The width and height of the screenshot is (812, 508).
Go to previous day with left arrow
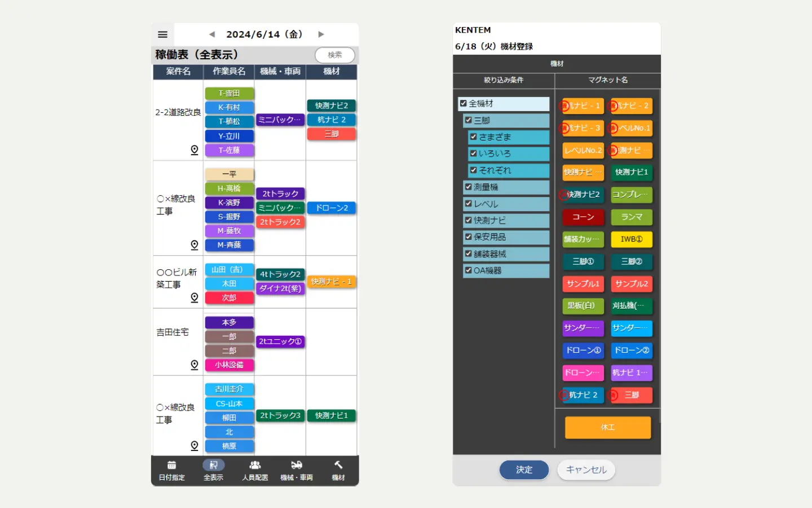(212, 34)
